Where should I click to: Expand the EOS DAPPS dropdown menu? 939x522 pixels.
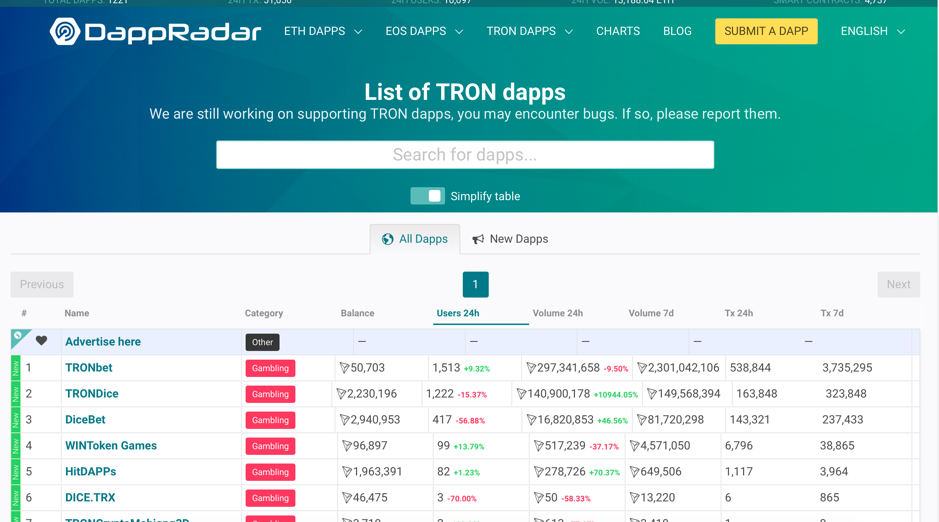(424, 31)
